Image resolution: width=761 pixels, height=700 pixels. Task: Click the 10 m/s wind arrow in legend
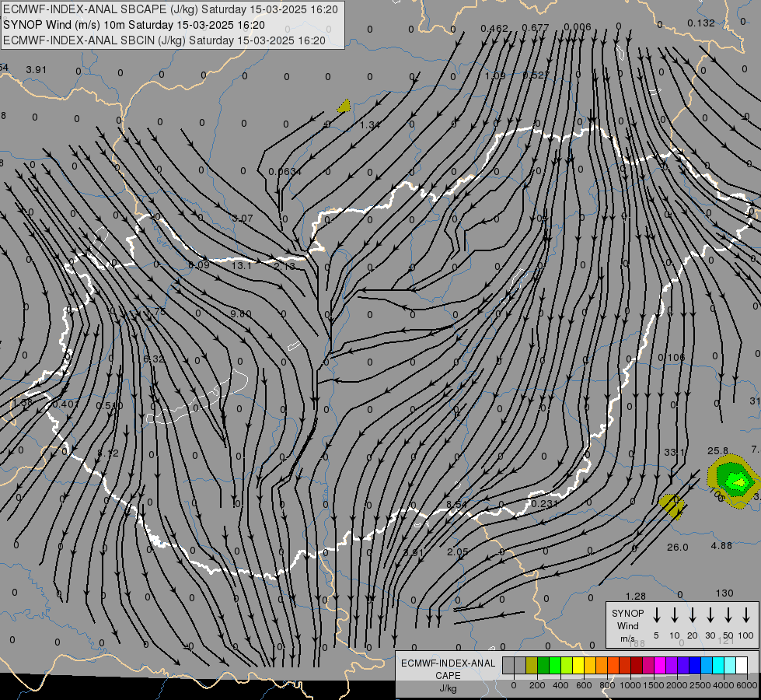[675, 615]
